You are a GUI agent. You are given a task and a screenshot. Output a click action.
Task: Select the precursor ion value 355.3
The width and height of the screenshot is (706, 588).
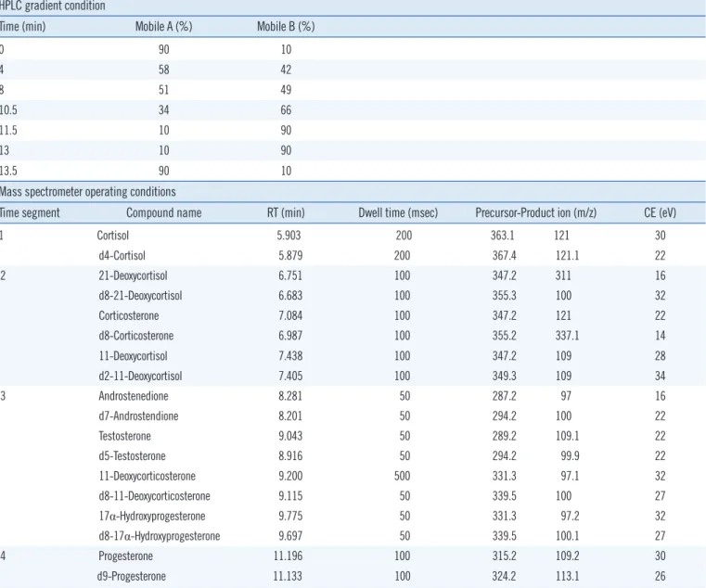click(505, 296)
